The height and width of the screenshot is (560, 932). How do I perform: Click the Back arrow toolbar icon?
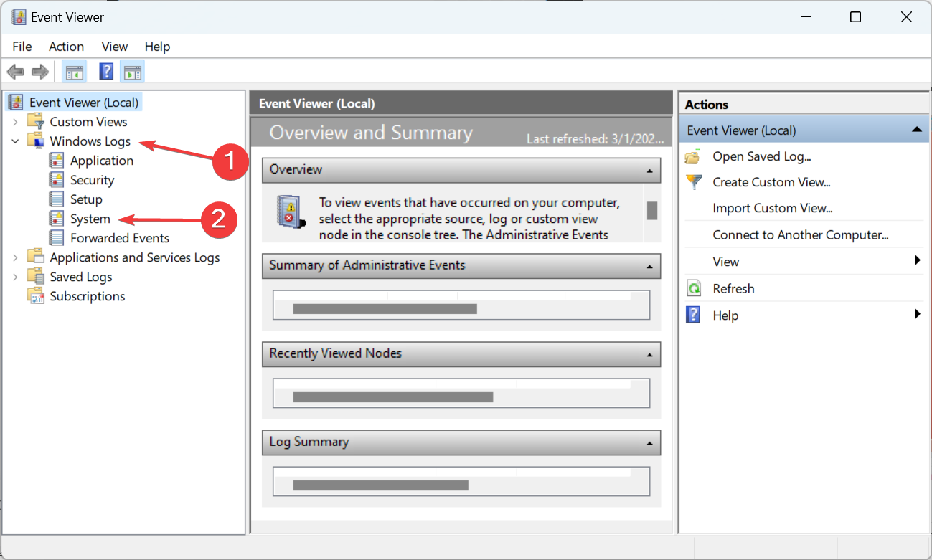pos(16,72)
